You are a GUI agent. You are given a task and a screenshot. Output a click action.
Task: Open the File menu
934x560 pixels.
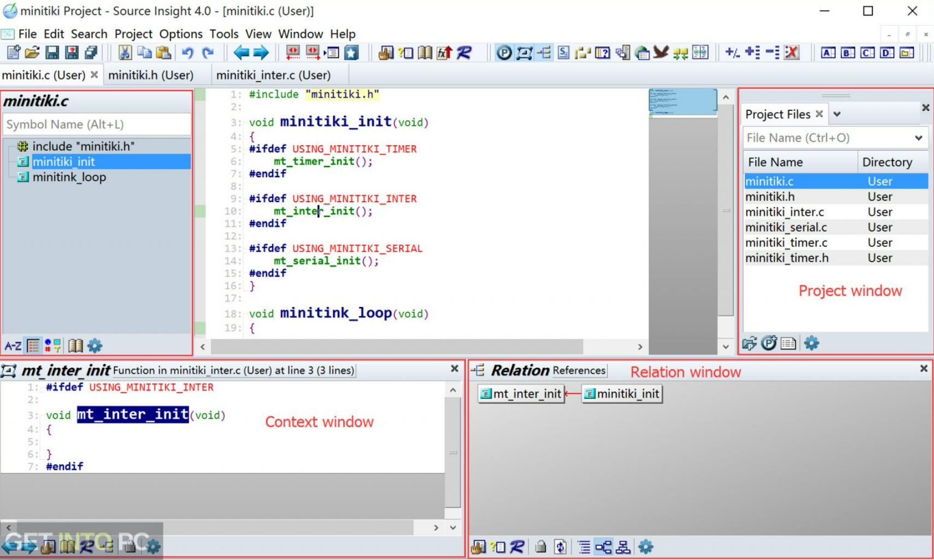27,34
